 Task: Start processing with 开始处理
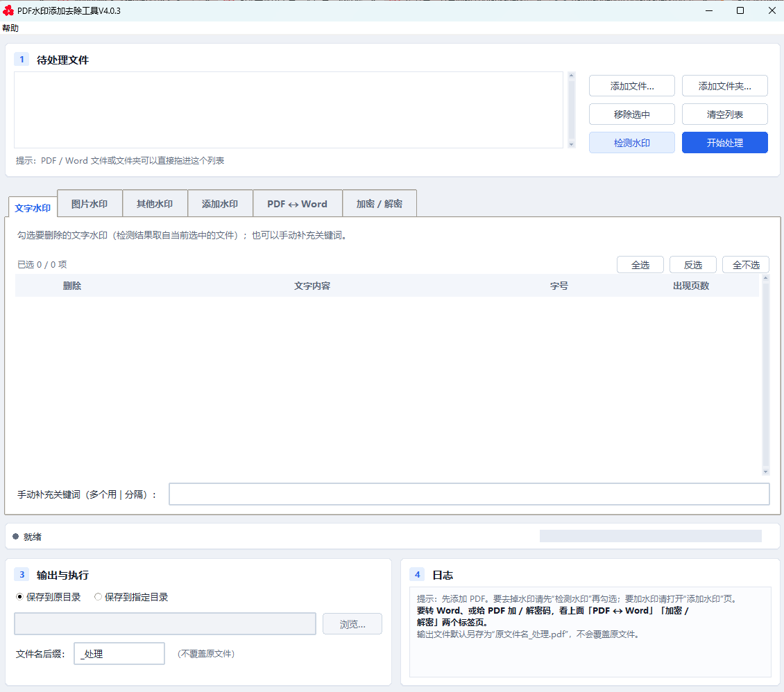724,143
